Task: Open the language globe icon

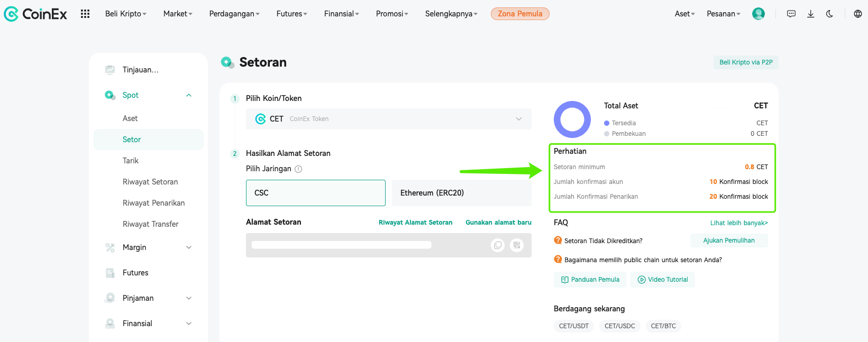Action: tap(858, 14)
